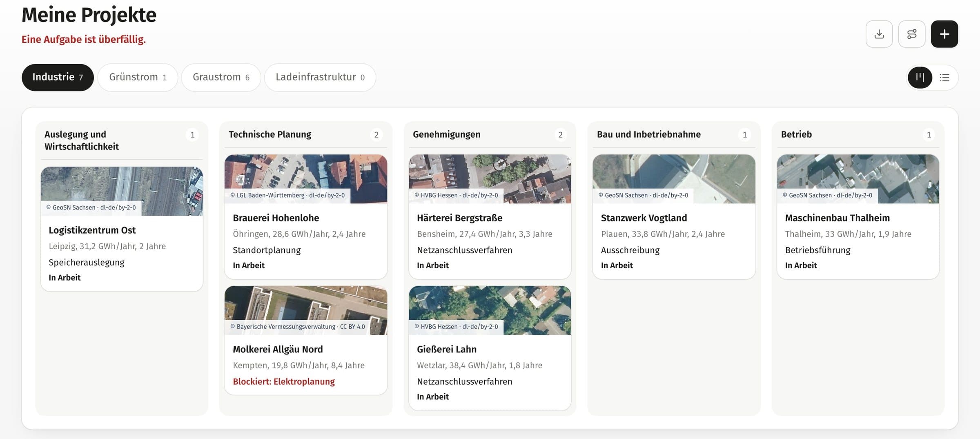Viewport: 980px width, 439px height.
Task: Open the Logistikzentrum Ost project title
Action: (92, 230)
